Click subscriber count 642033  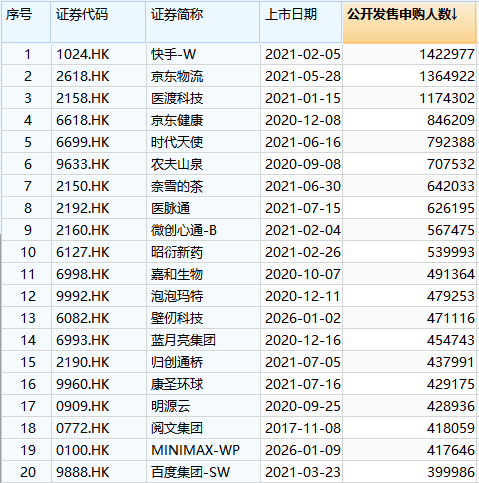coord(409,186)
